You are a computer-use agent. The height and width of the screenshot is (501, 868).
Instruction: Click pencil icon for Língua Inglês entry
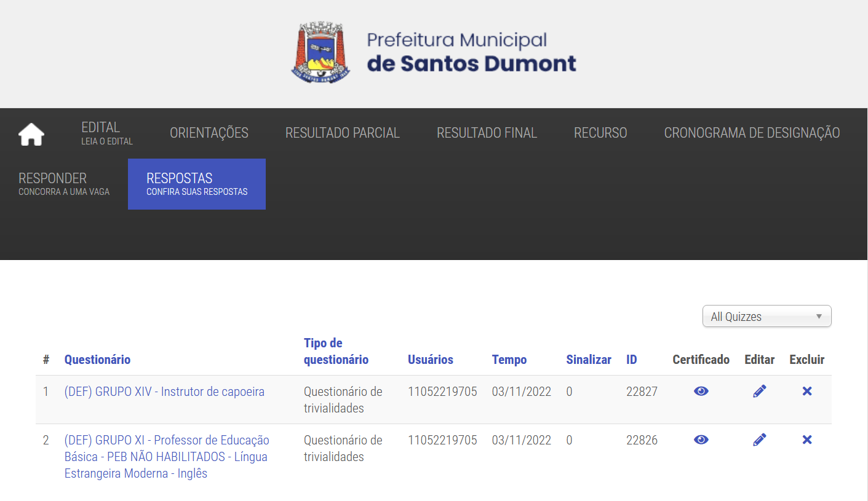[759, 440]
